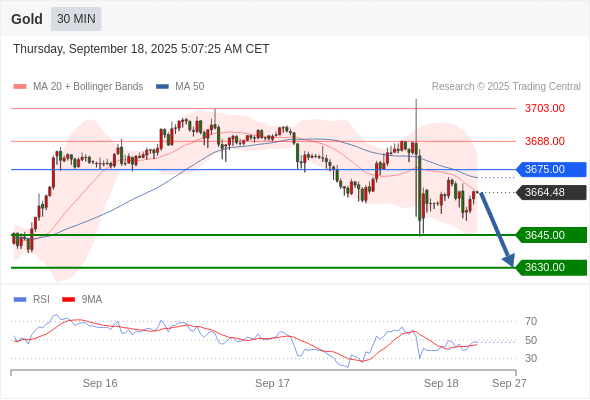
Task: Click the MA 50 legend swatch
Action: 162,87
